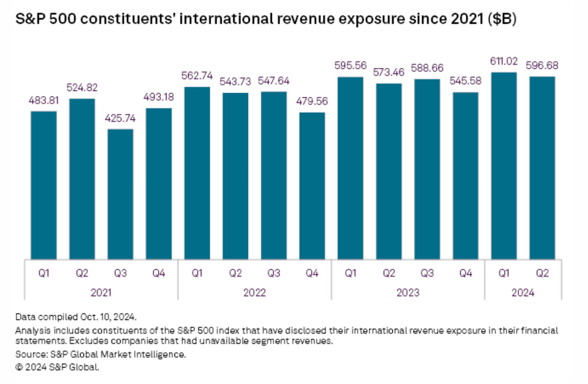
Task: Click the 2023 year axis label
Action: 408,292
